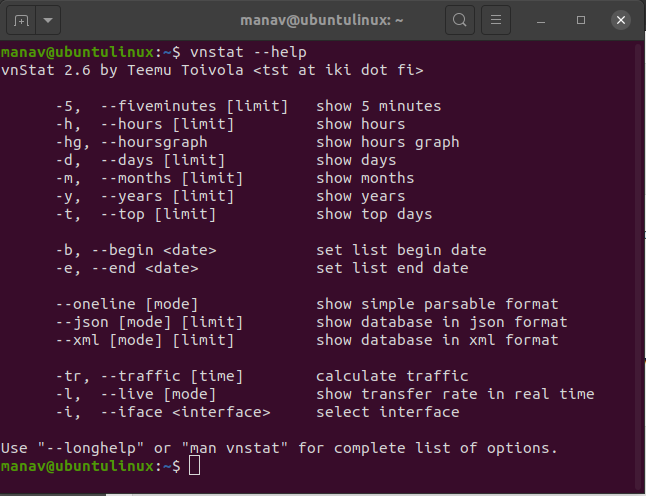Viewport: 646px width, 496px height.
Task: Maximize the terminal window
Action: (581, 19)
